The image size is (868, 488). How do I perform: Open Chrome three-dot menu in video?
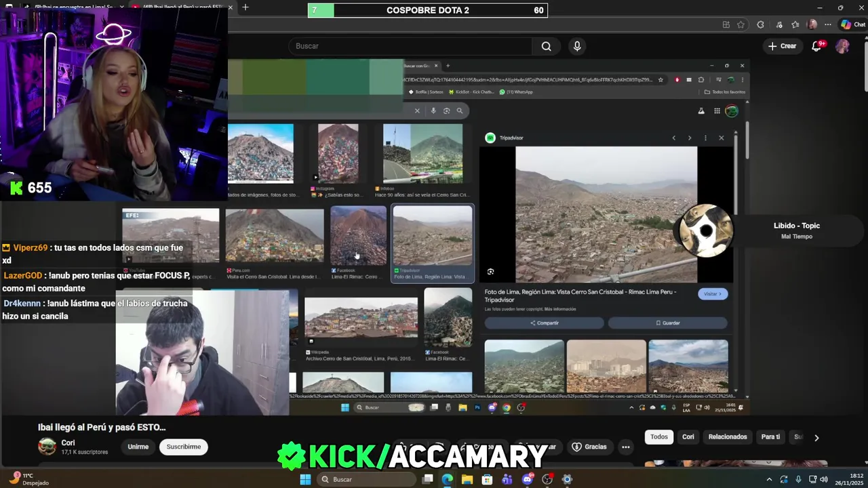(x=742, y=79)
